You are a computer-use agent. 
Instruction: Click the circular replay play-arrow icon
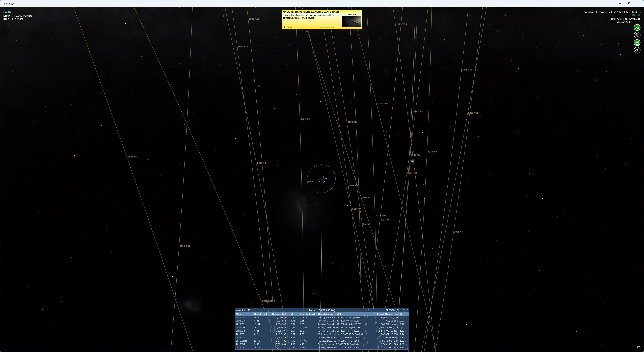637,35
